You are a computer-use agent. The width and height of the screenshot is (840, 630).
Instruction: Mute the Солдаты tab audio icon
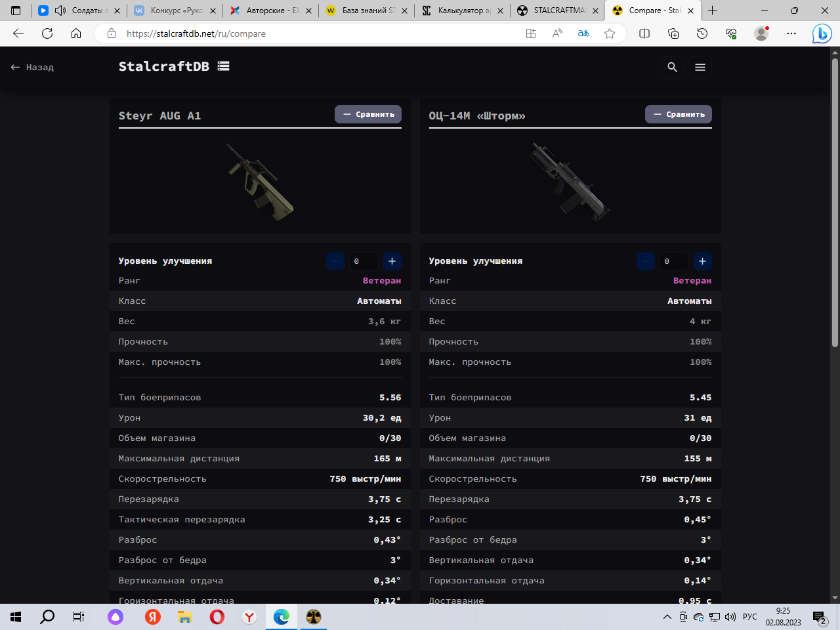pyautogui.click(x=60, y=10)
